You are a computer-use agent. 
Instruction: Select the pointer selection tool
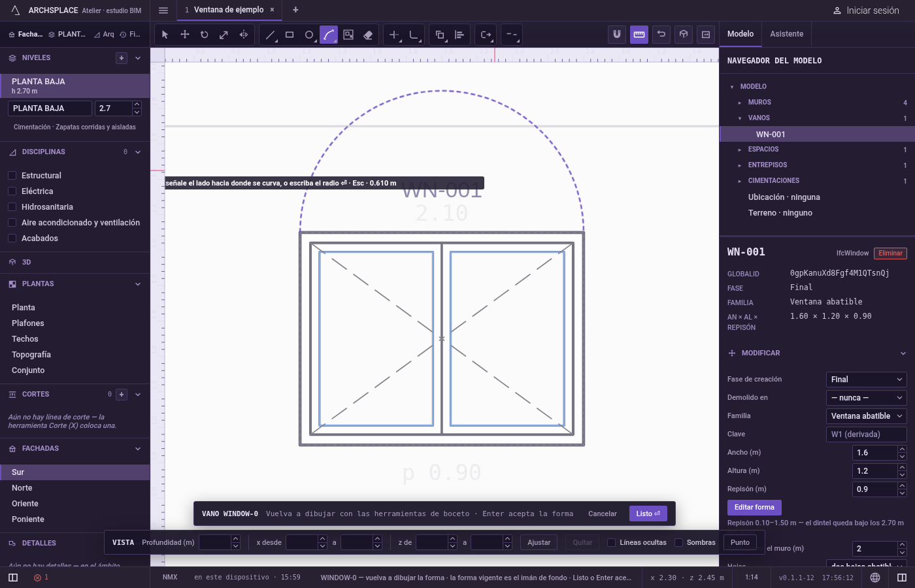[x=165, y=35]
